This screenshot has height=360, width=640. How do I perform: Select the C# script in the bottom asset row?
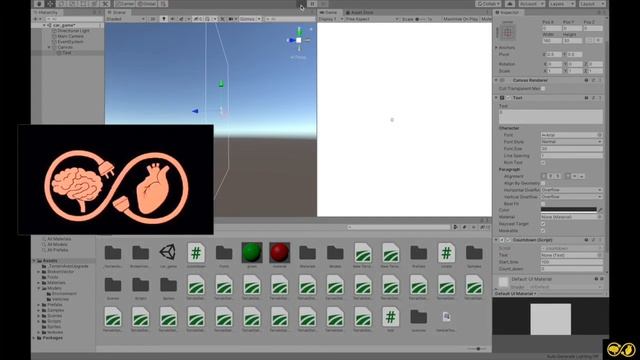coord(391,319)
